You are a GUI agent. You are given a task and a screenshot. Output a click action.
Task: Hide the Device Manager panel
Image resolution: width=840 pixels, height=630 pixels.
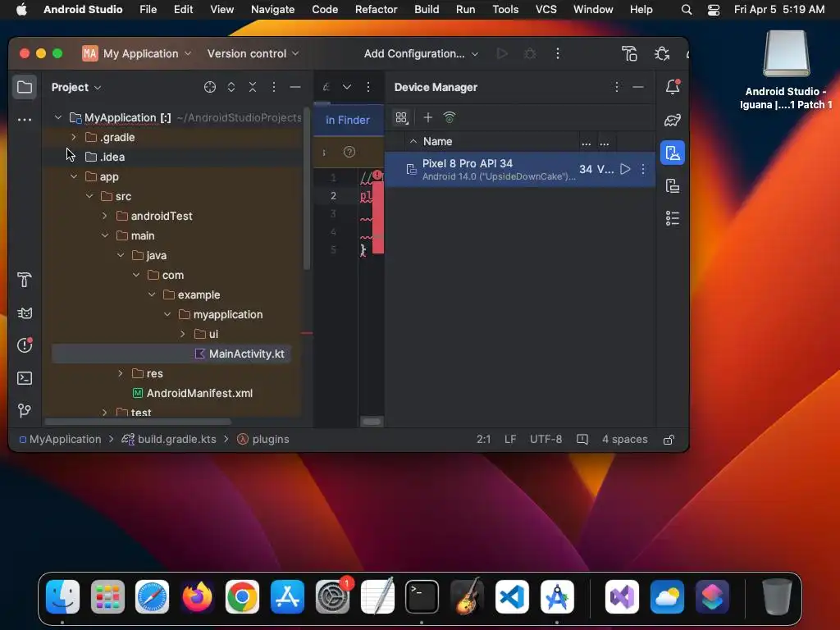[638, 87]
